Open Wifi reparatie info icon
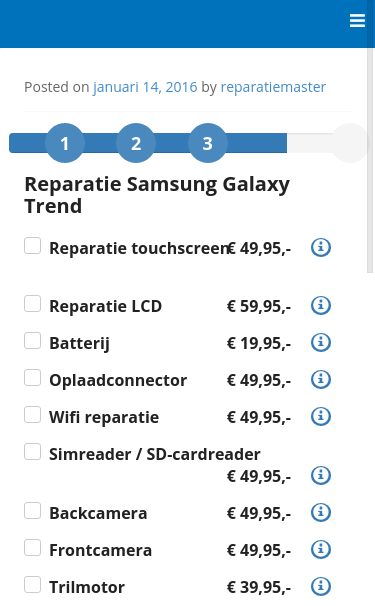The image size is (375, 606). click(321, 416)
